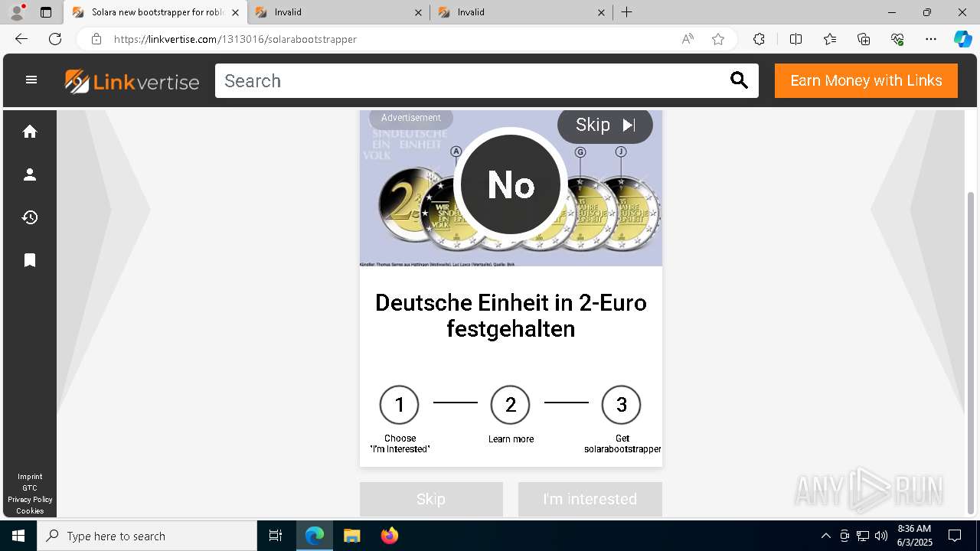Open Collections icon
This screenshot has height=551, width=980.
point(864,39)
